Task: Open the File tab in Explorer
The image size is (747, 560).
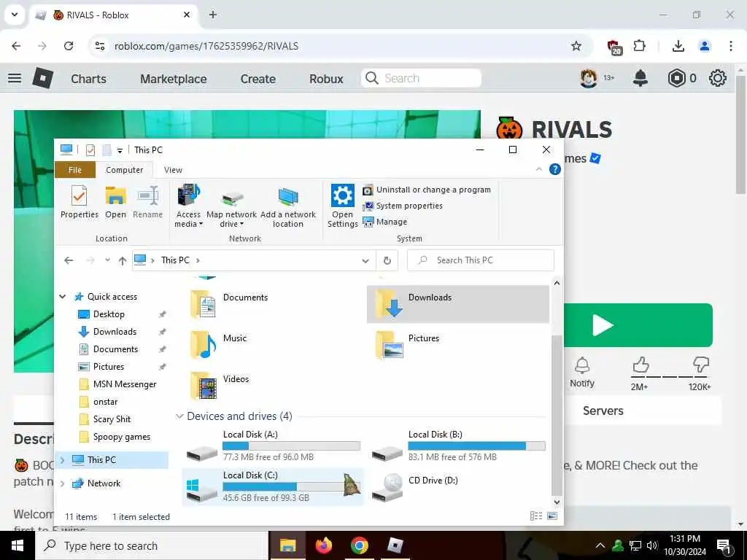Action: [75, 170]
